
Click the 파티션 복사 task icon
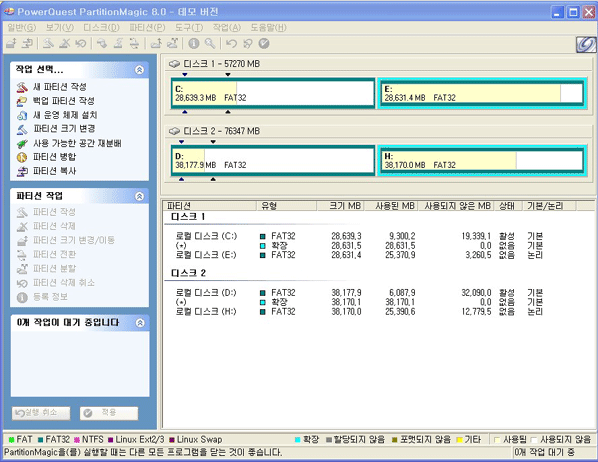[x=22, y=171]
